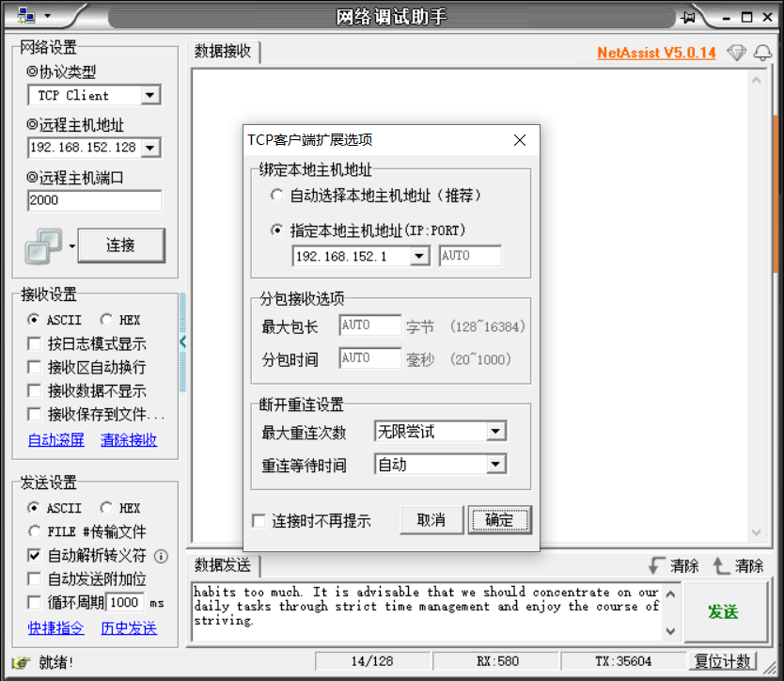Open dropdown arrow next to connection icon

pyautogui.click(x=72, y=246)
